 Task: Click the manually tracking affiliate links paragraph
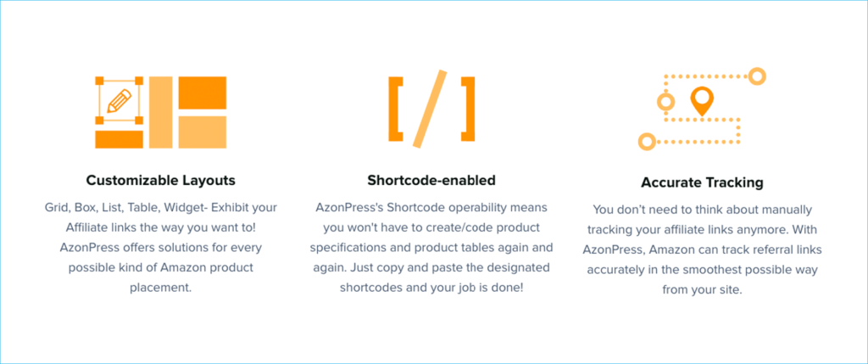click(702, 249)
